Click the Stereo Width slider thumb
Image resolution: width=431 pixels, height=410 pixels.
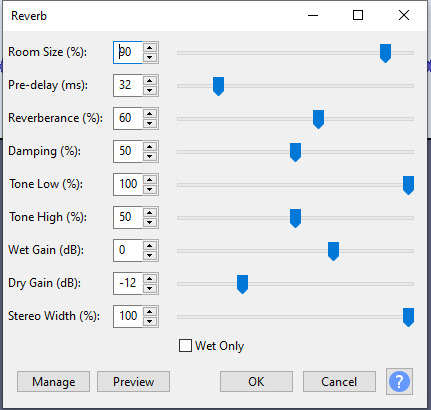[x=408, y=317]
